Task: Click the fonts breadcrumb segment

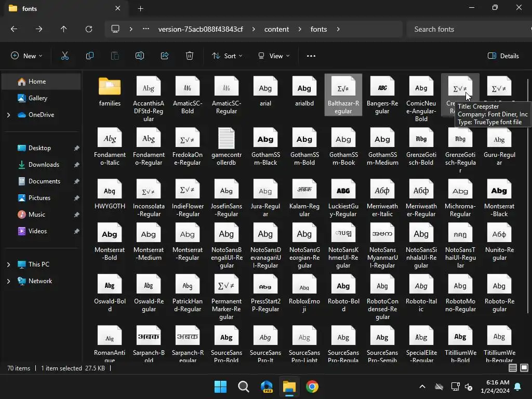Action: [318, 29]
